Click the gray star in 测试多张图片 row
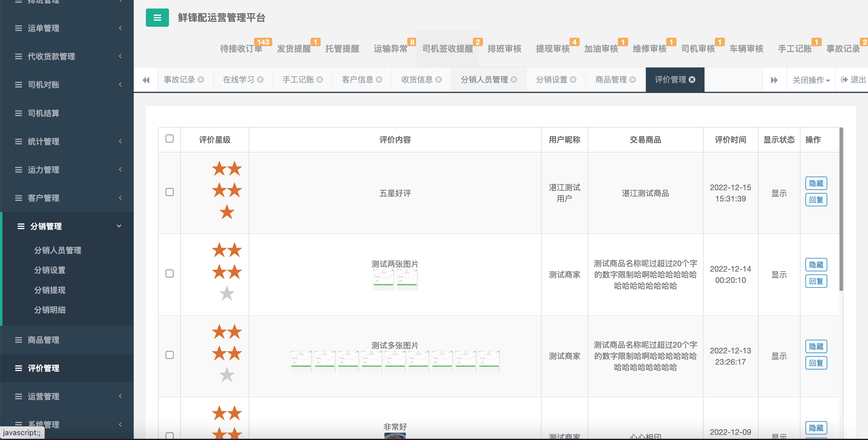The height and width of the screenshot is (440, 868). 227,375
